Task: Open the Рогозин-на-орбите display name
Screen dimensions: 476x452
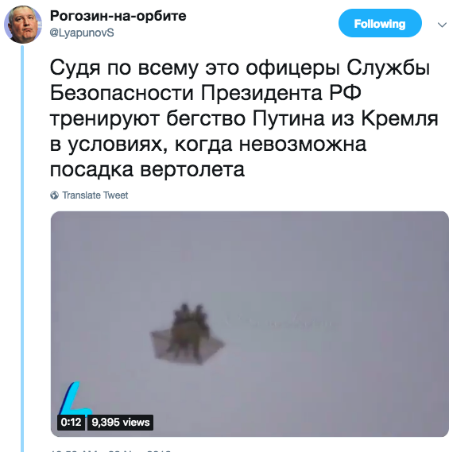Action: (118, 16)
